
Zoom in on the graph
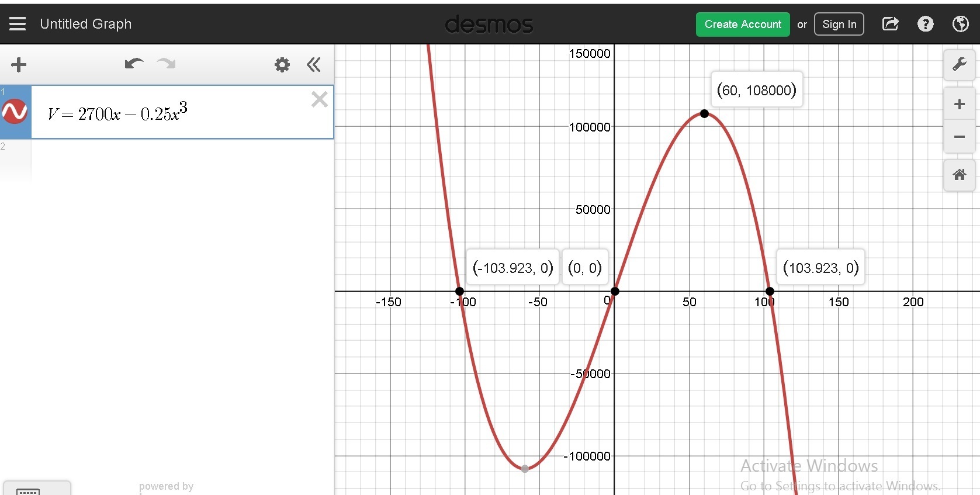click(960, 104)
